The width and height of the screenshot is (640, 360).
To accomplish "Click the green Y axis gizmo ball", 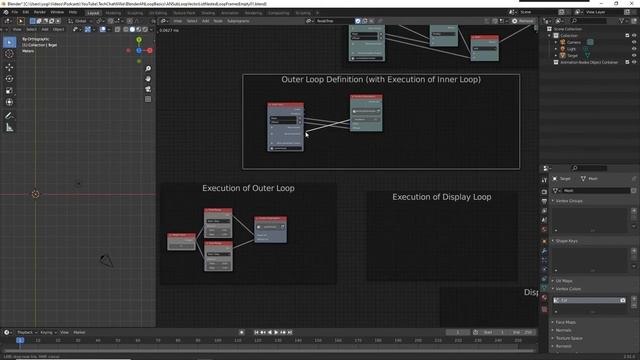I will point(139,40).
